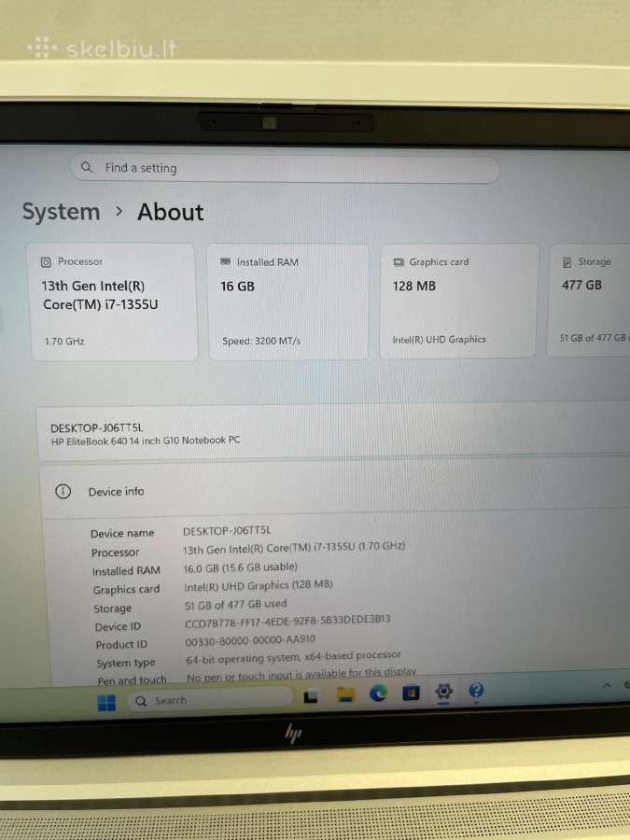Image resolution: width=630 pixels, height=840 pixels.
Task: Click the Settings gear taskbar icon
Action: point(443,692)
